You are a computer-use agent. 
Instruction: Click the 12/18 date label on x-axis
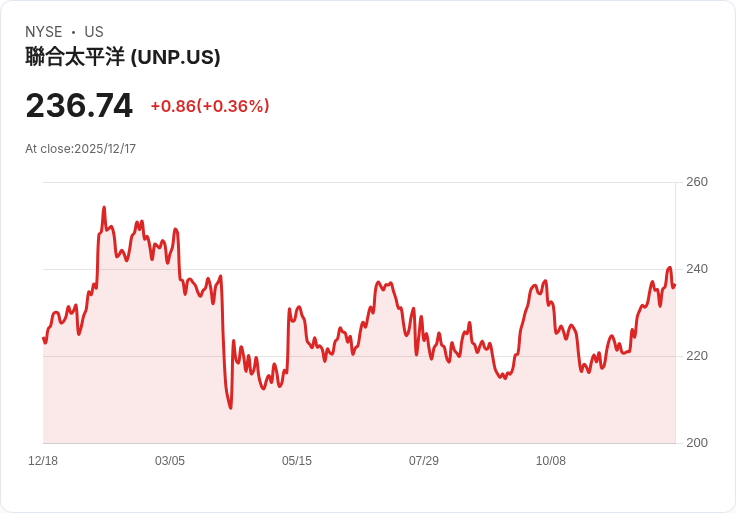[x=43, y=461]
